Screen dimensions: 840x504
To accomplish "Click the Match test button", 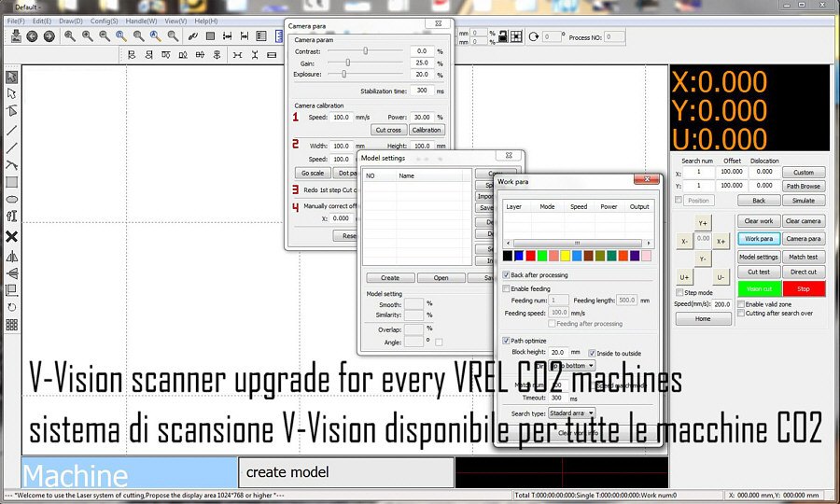I will click(x=803, y=257).
